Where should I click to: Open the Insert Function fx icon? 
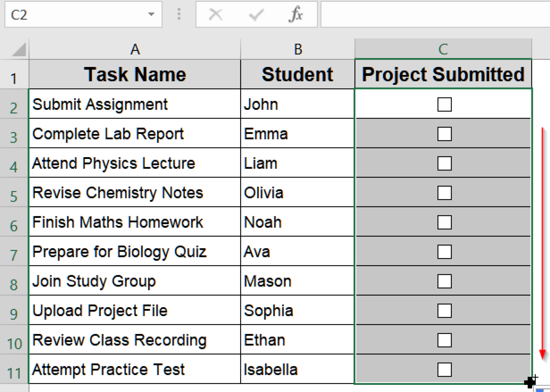click(296, 15)
